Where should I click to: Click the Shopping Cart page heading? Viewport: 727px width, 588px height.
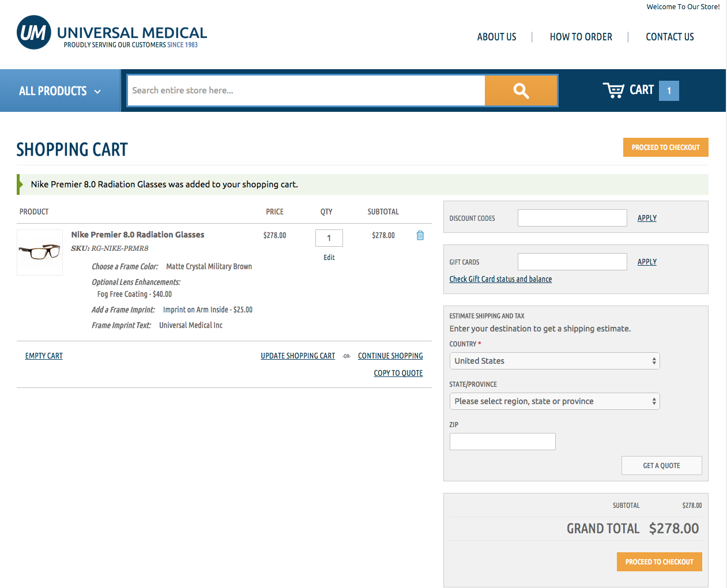[72, 150]
